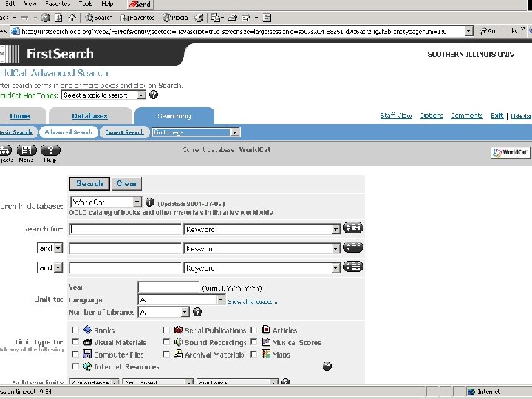Open the Media toolbar button
Screen dimensions: 532x399
click(175, 18)
